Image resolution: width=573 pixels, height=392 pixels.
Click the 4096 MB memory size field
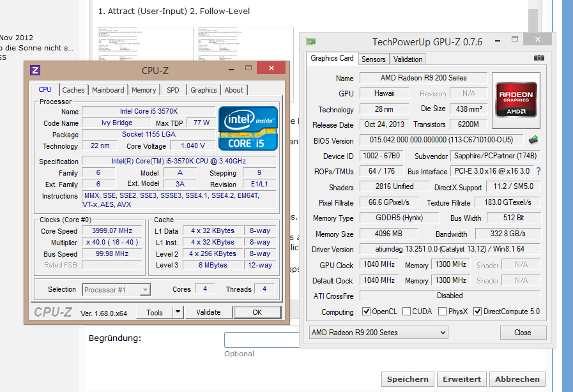[x=388, y=234]
